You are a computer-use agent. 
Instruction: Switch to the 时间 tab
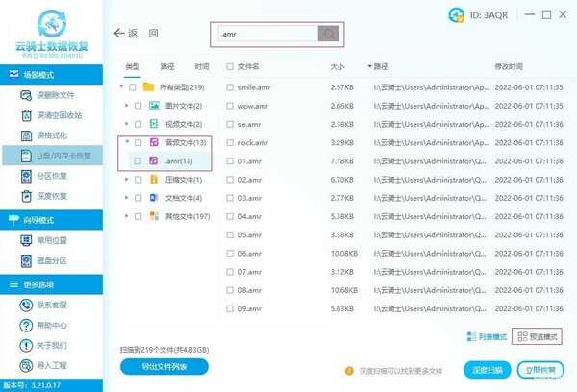click(x=202, y=66)
